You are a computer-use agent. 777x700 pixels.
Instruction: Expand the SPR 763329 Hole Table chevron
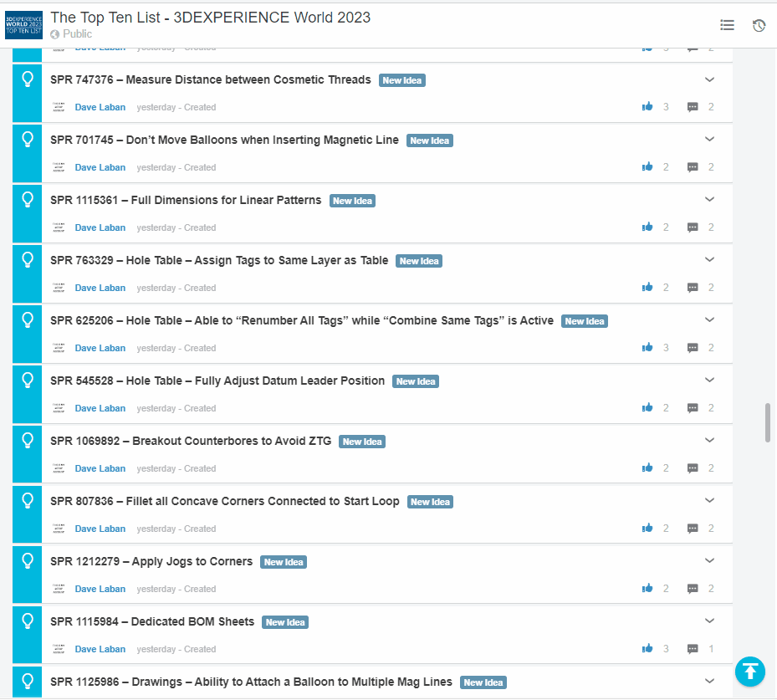pos(709,260)
